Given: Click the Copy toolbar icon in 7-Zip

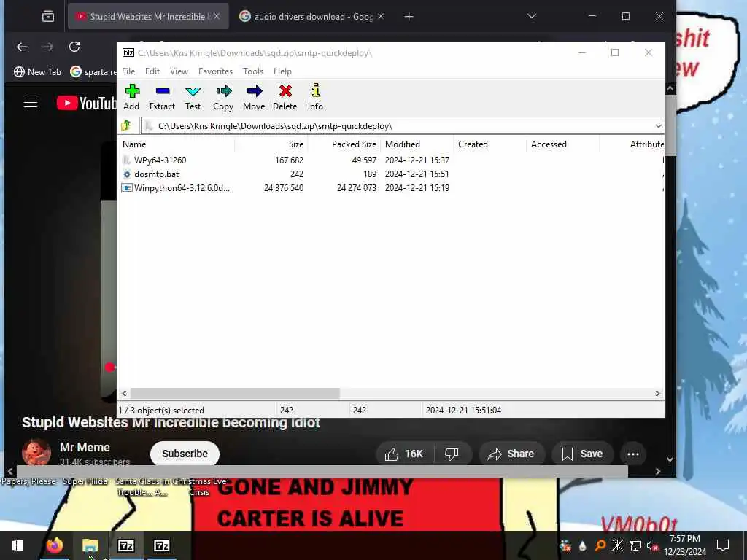Looking at the screenshot, I should coord(223,97).
